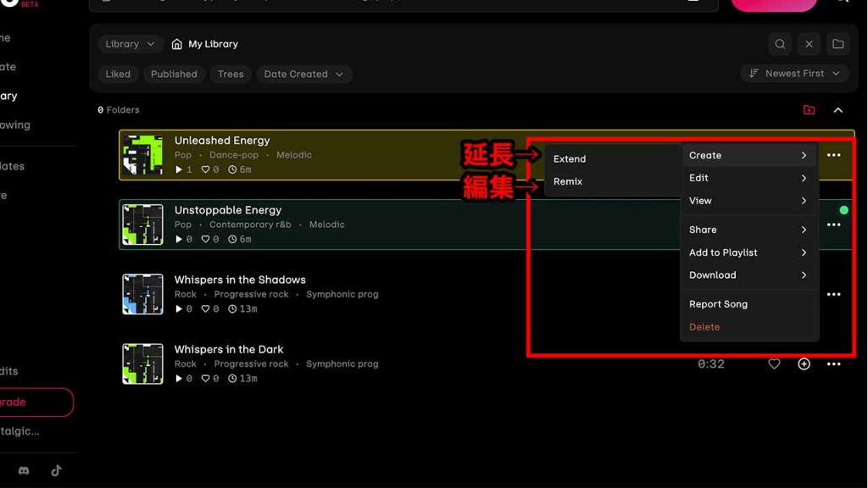868x488 pixels.
Task: Open the library search icon
Action: 780,44
